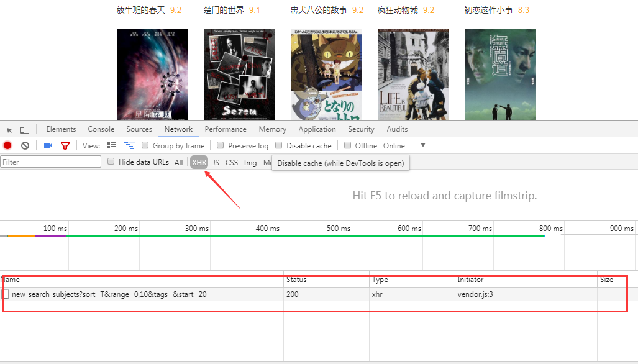Click the 800 ms timeline marker
Viewport: 638px width, 364px height.
tap(551, 228)
